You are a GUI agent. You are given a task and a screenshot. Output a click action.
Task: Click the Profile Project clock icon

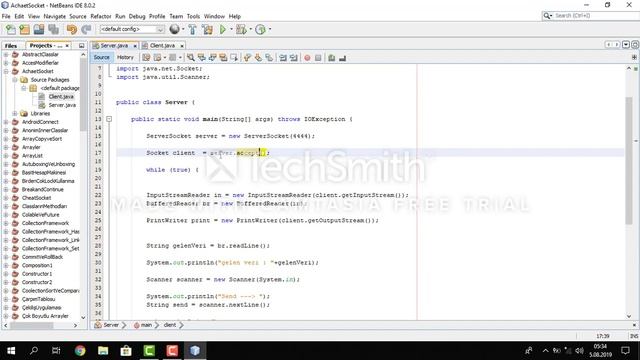(260, 29)
